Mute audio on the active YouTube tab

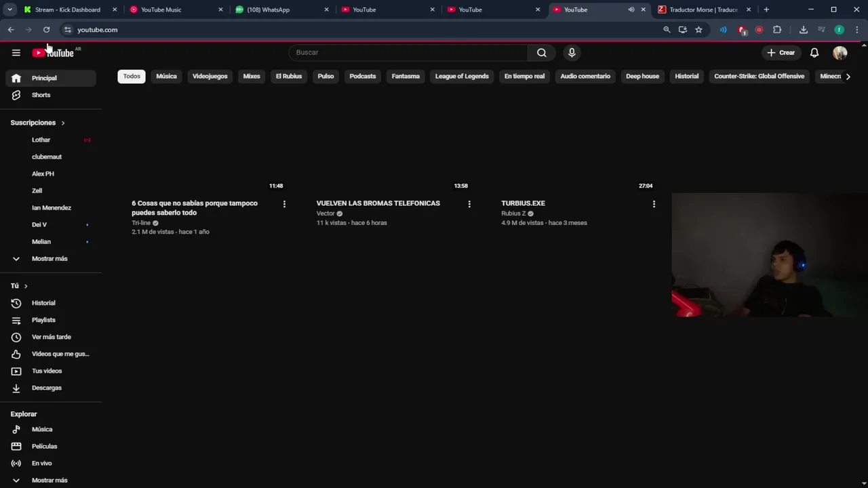click(631, 9)
